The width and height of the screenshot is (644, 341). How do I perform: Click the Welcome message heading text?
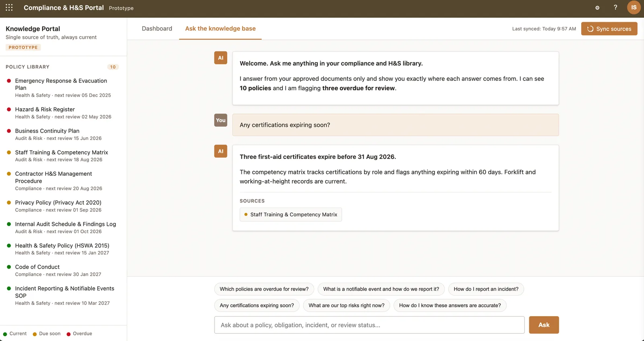[331, 64]
